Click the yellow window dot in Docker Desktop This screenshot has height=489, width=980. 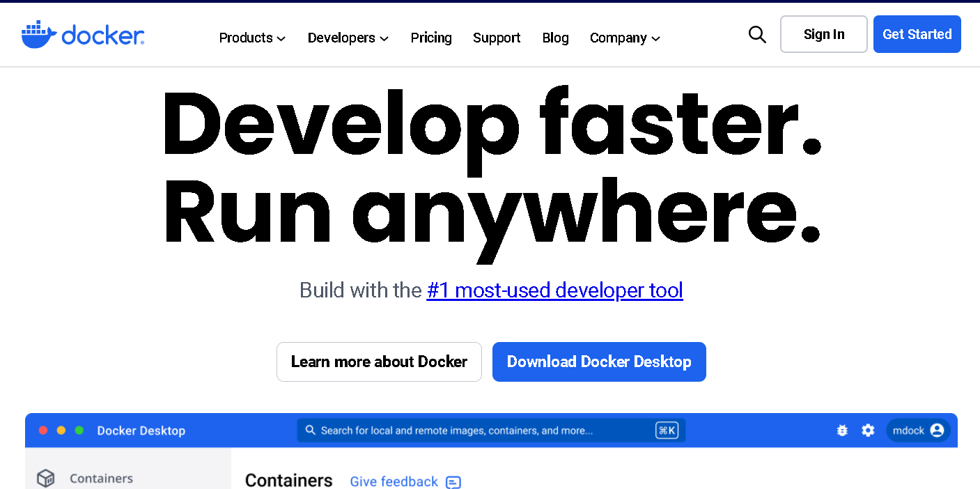(61, 430)
